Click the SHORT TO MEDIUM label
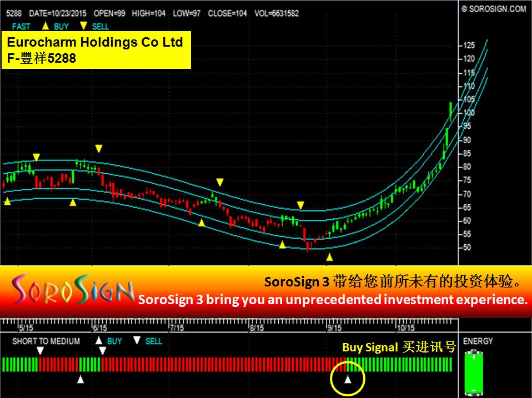This screenshot has height=398, width=532. 46,341
